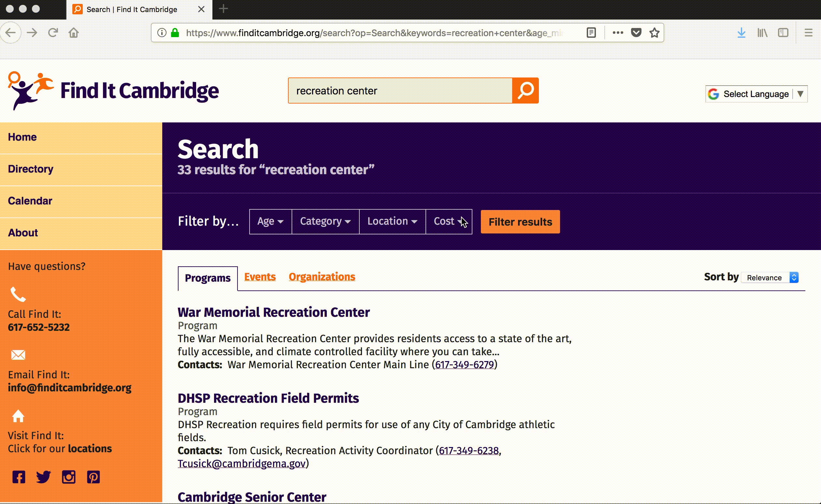Save page to Pocket

point(636,33)
